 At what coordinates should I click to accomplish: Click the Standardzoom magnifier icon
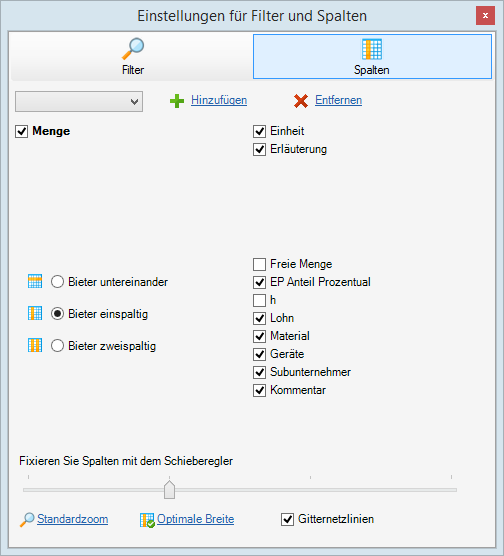[x=27, y=520]
